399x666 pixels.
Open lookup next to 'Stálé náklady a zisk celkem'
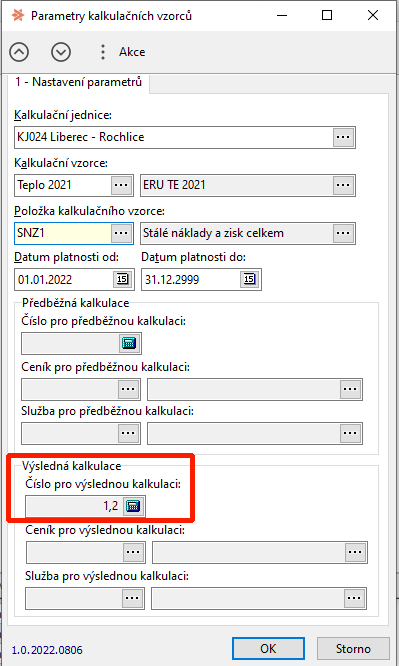click(343, 233)
